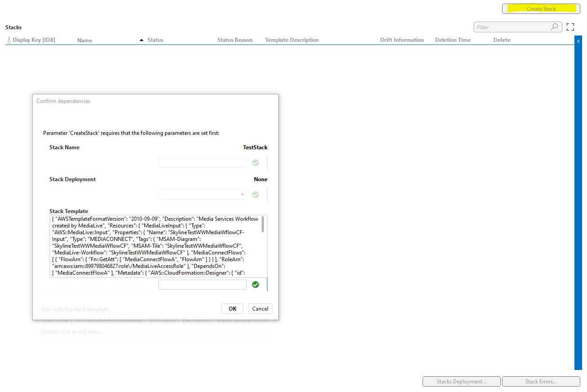Click the magnifier icon in Filter box

click(x=555, y=27)
